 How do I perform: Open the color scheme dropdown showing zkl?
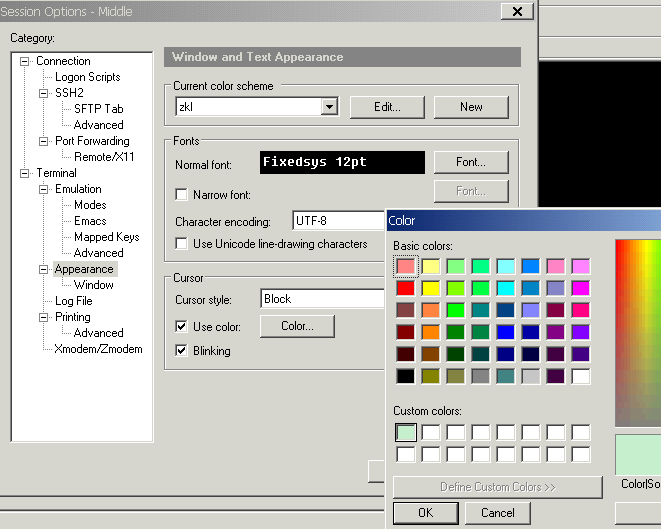tap(329, 107)
